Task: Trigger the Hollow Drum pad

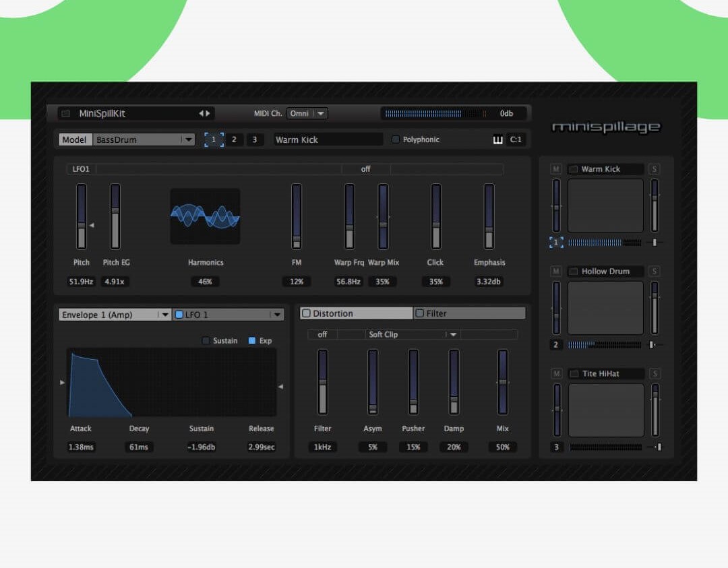Action: tap(605, 308)
